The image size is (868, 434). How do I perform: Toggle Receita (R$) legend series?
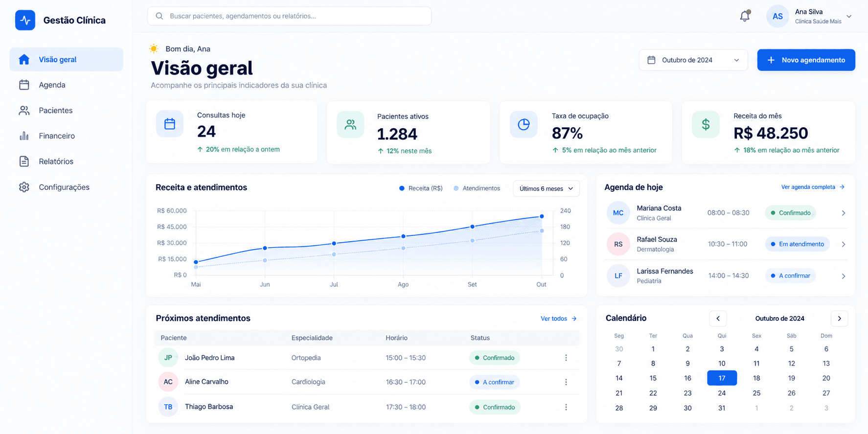pos(421,188)
